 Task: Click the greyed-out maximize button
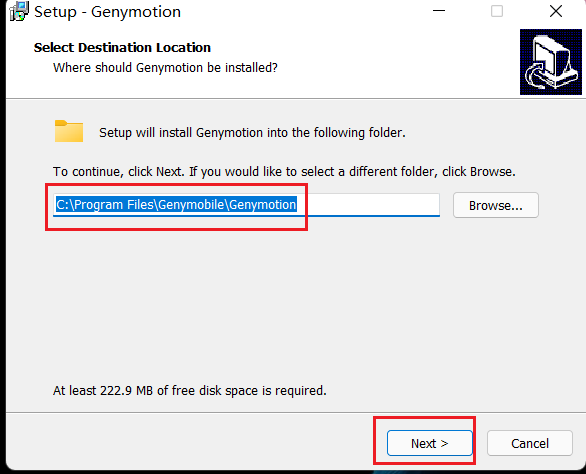click(x=497, y=11)
